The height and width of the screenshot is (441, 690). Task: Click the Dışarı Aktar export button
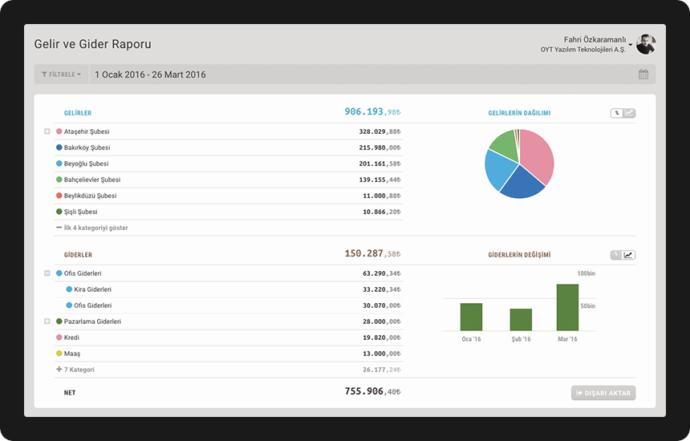click(603, 393)
